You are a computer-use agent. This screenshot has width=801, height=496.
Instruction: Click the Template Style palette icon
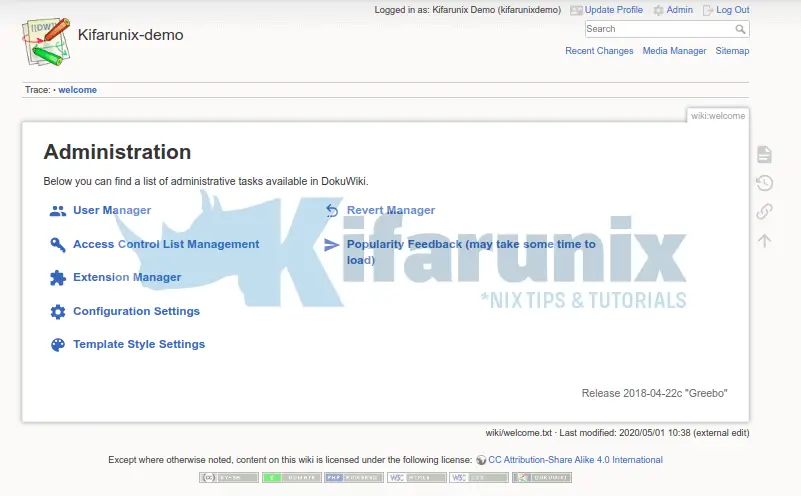tap(58, 345)
